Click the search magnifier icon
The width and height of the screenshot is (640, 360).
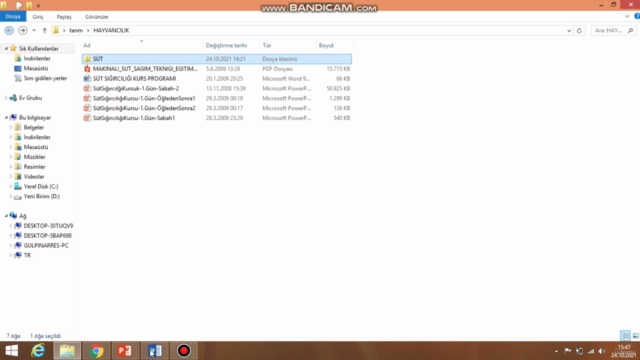(x=631, y=31)
